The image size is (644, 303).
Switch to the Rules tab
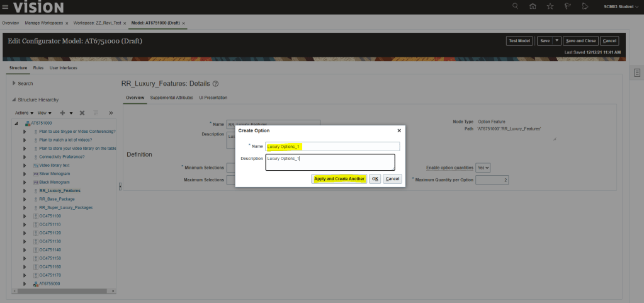pos(38,67)
